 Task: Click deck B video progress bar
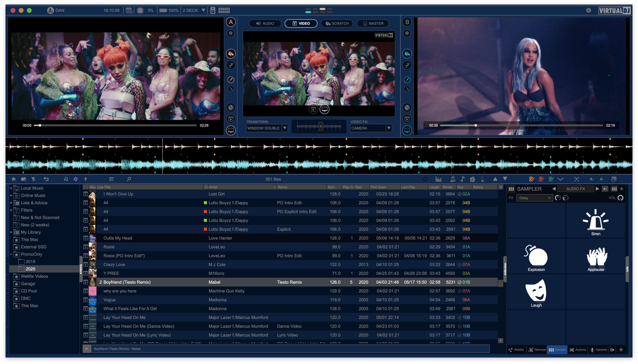(521, 125)
